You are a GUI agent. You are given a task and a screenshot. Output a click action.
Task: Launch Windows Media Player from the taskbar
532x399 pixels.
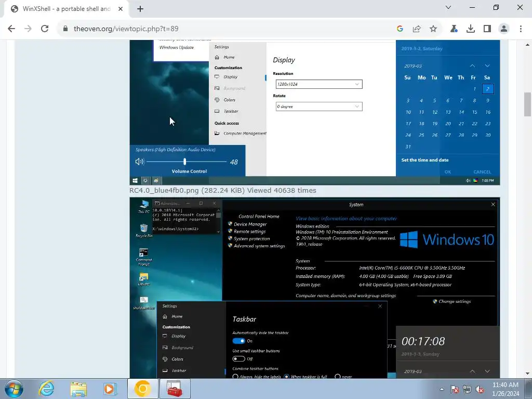109,389
